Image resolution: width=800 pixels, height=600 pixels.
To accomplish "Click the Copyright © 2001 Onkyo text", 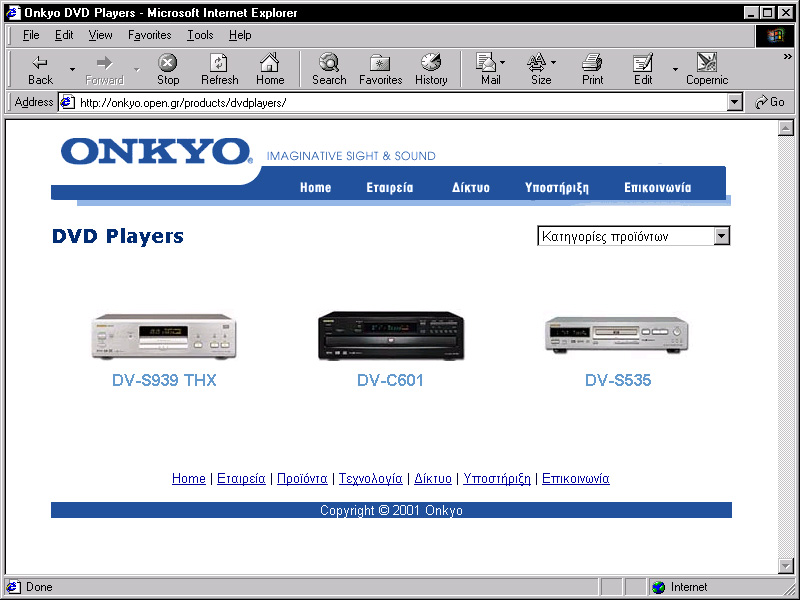I will coord(391,510).
